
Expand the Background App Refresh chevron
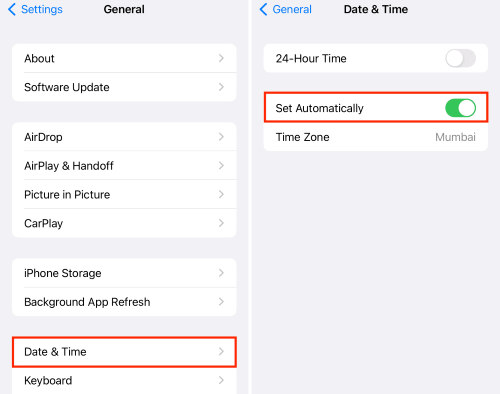pyautogui.click(x=221, y=302)
